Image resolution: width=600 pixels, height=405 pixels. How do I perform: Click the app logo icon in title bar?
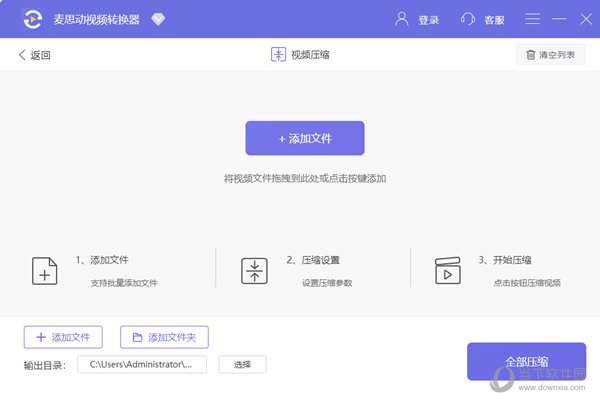pyautogui.click(x=33, y=19)
